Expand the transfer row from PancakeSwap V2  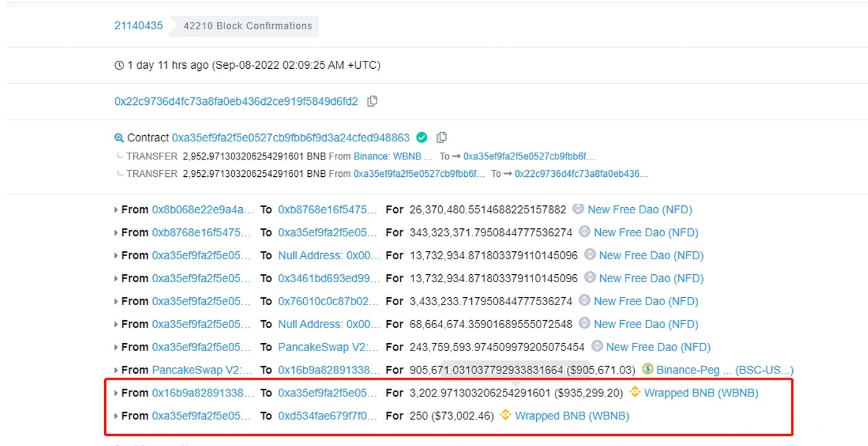116,370
